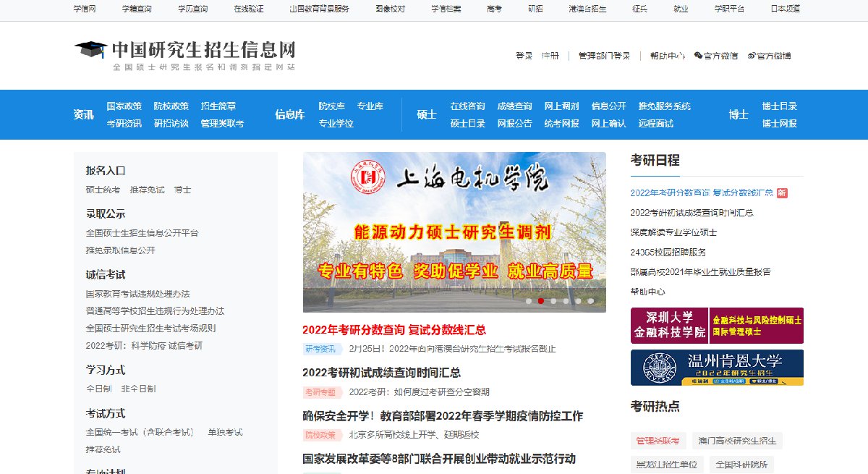Viewport: 868px width, 474px height.
Task: Open 日本频道 in top bar
Action: click(x=786, y=9)
